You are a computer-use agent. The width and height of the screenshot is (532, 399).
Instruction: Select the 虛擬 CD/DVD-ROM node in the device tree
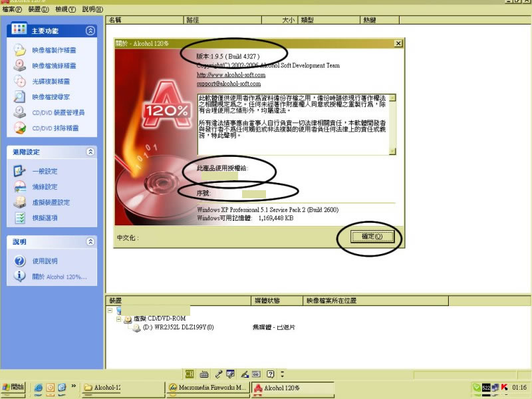pyautogui.click(x=160, y=319)
